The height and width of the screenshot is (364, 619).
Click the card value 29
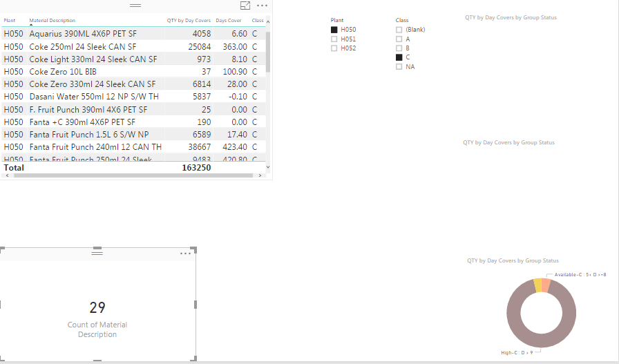[97, 307]
